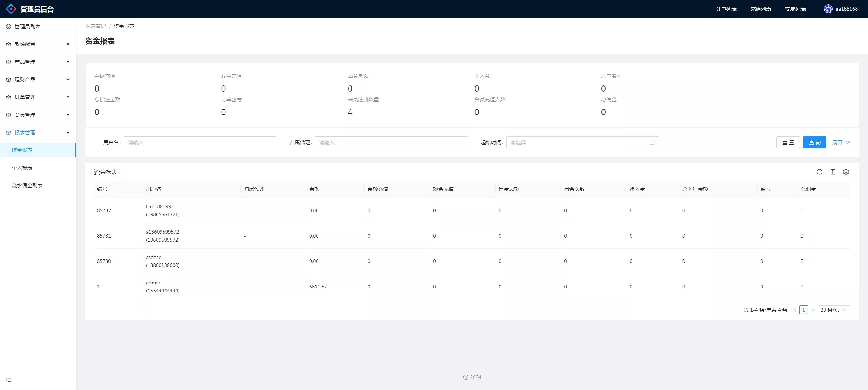Click the 报表管理 breadcrumb link
This screenshot has height=390, width=868.
[x=95, y=26]
